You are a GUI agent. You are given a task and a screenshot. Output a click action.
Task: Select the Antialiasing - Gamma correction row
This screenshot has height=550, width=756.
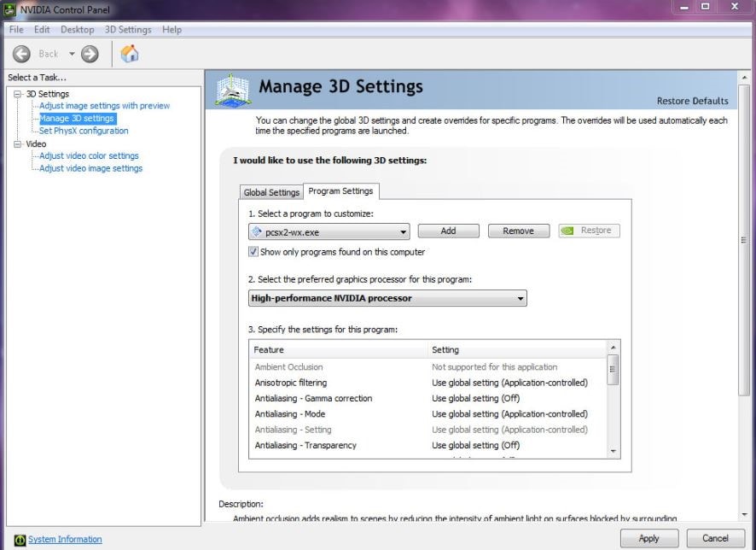pos(428,399)
